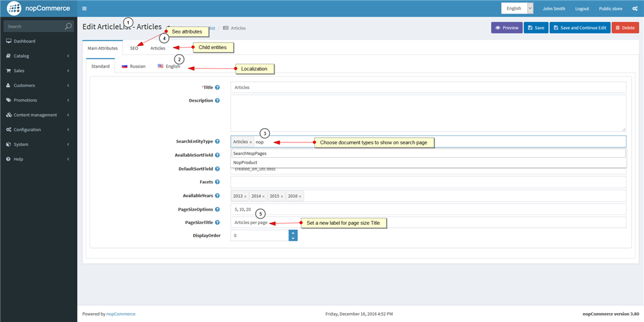644x322 pixels.
Task: Click the PageSizeTitle help icon
Action: [x=217, y=223]
